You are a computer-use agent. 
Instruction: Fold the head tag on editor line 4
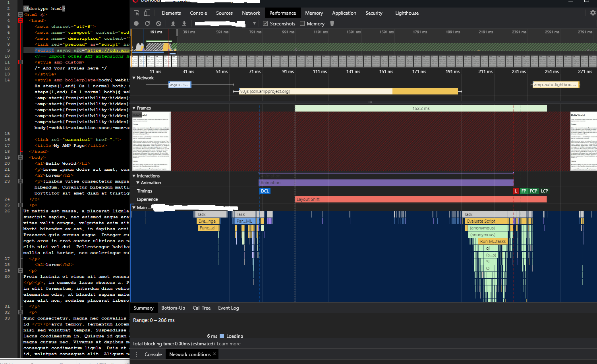(x=21, y=20)
